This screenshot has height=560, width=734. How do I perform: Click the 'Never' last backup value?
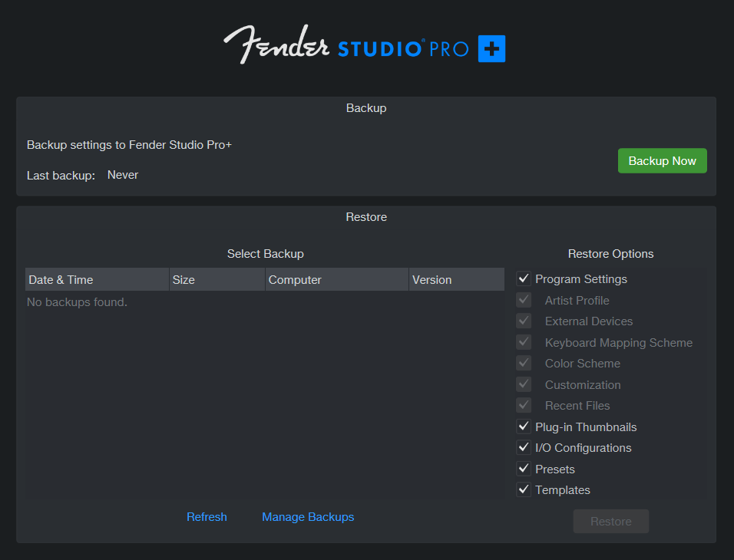(123, 175)
